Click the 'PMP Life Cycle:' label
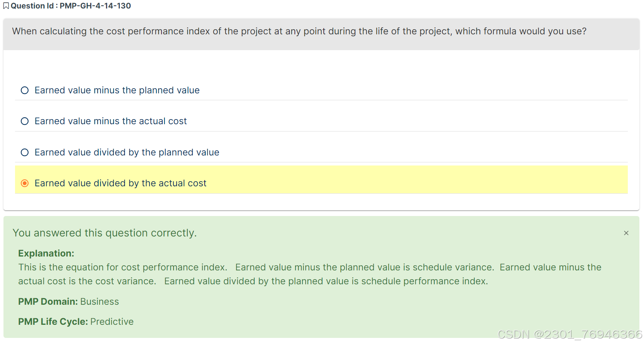This screenshot has height=346, width=644. (x=53, y=322)
